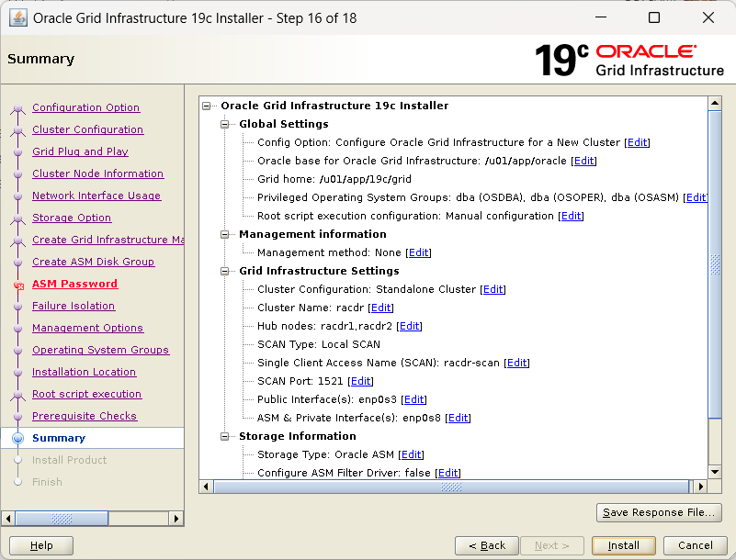Edit the Cluster Name racdr

pyautogui.click(x=380, y=308)
